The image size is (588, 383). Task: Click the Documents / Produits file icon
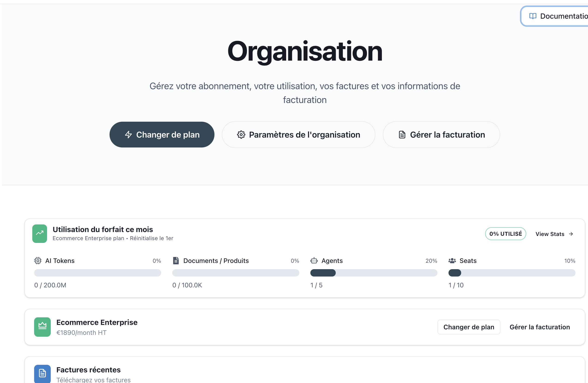[x=176, y=261]
